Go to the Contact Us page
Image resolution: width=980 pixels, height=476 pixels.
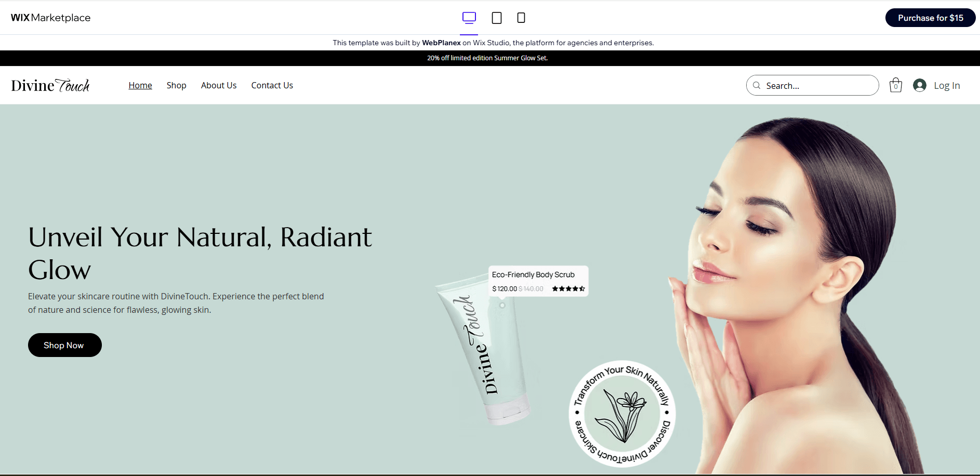coord(272,85)
